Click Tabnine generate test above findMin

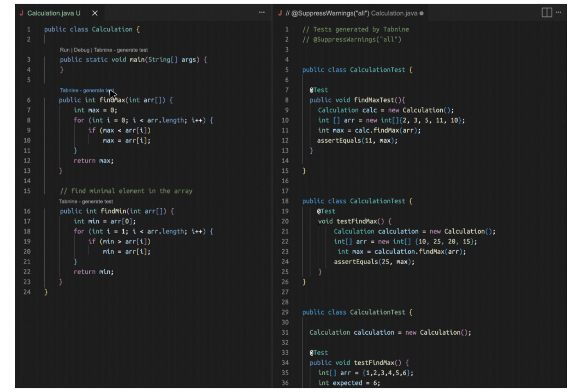86,201
